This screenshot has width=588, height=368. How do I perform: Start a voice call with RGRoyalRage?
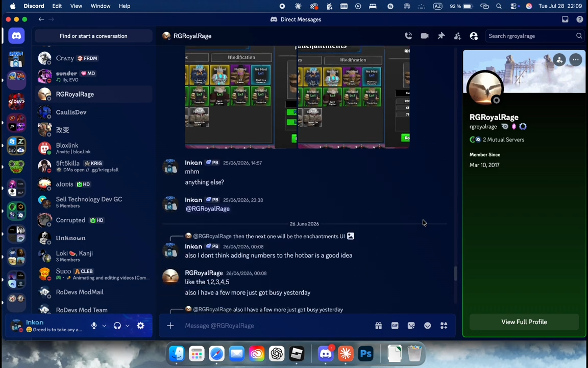(x=408, y=36)
